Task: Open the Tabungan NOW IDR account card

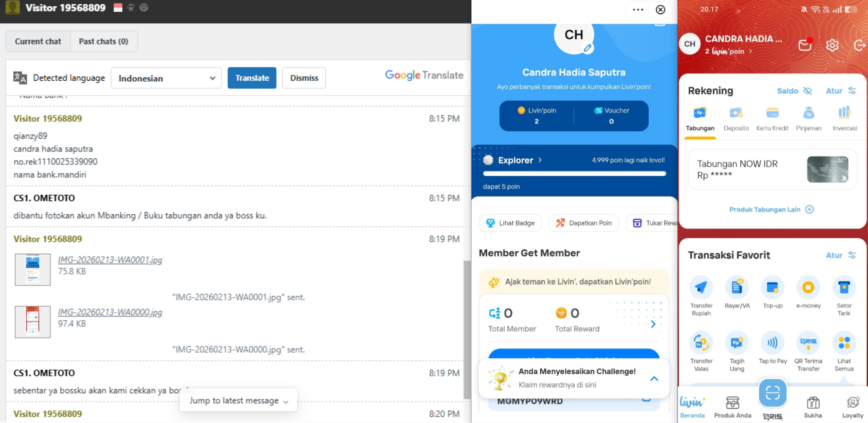Action: click(x=772, y=169)
